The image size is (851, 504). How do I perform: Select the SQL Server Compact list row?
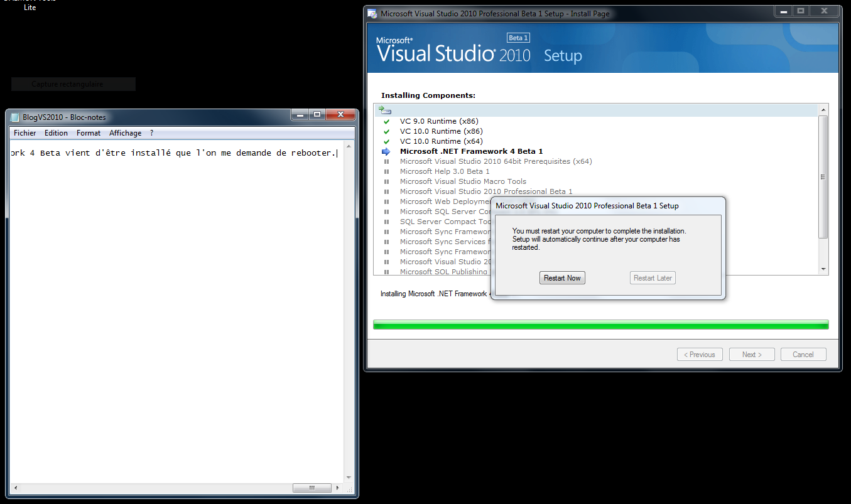tap(446, 222)
